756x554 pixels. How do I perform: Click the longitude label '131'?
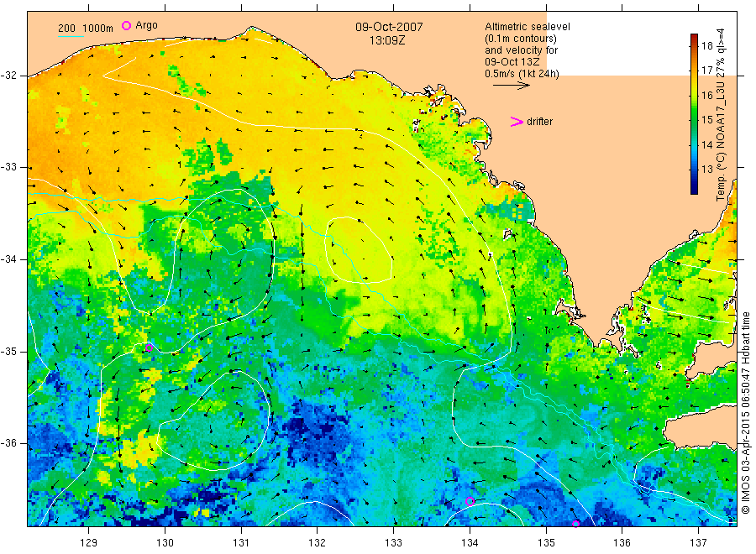(241, 543)
